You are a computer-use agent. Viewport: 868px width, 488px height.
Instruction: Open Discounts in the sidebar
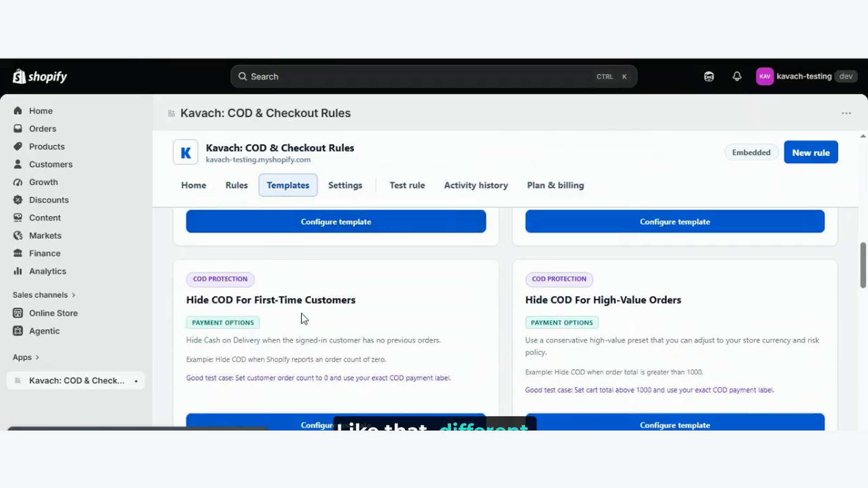(49, 200)
